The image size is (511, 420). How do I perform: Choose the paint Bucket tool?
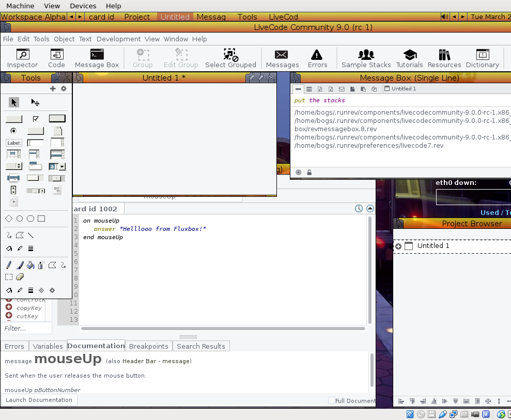click(x=30, y=265)
